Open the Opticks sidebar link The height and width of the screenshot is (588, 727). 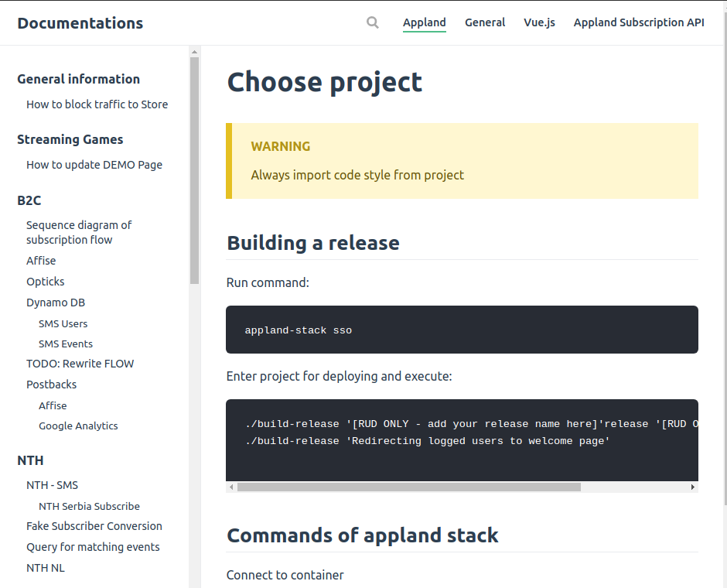click(46, 282)
